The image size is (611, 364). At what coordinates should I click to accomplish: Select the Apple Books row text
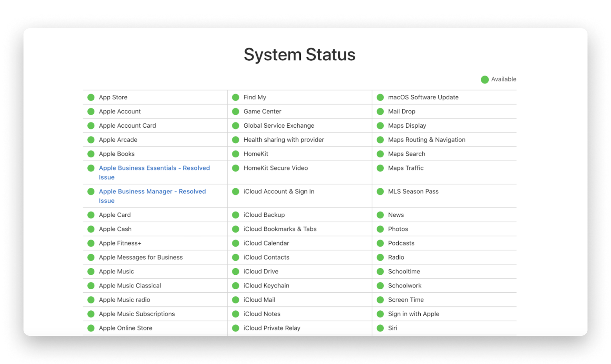click(x=117, y=154)
